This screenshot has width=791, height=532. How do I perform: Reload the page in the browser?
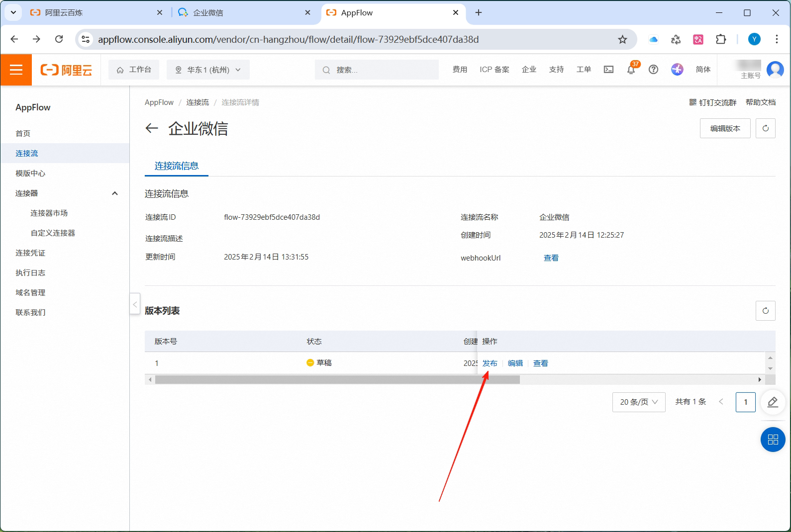[x=59, y=39]
